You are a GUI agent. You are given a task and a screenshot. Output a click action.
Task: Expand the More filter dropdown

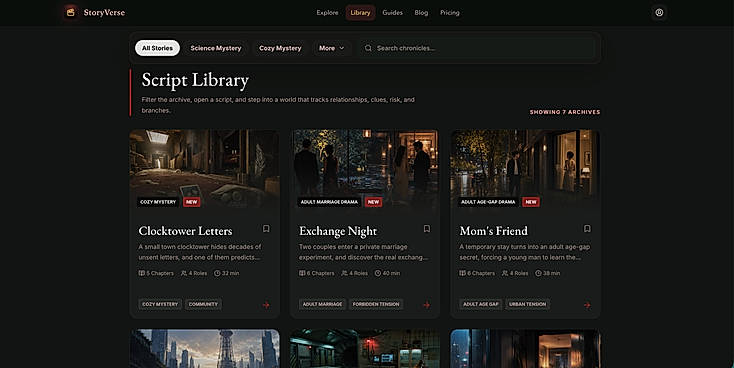click(x=331, y=48)
